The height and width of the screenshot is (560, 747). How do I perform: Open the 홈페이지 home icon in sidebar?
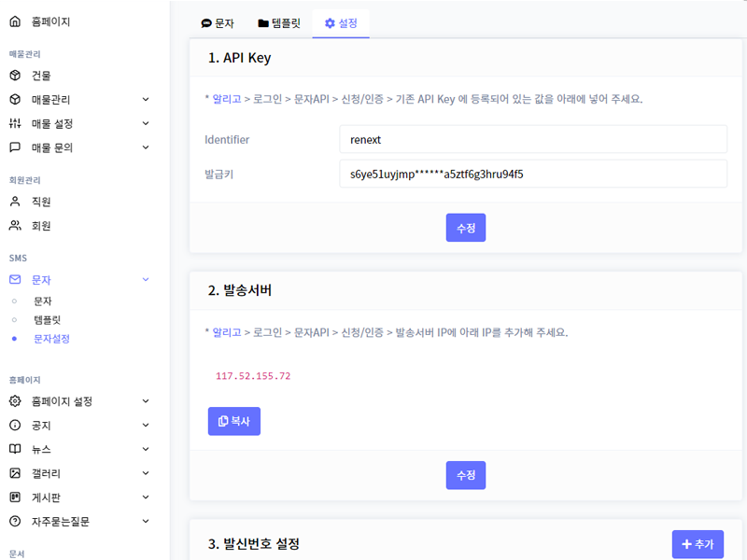(x=15, y=21)
